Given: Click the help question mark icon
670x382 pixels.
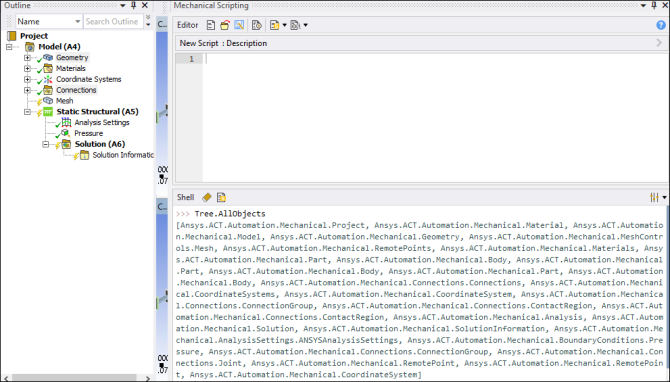Looking at the screenshot, I should coord(661,25).
